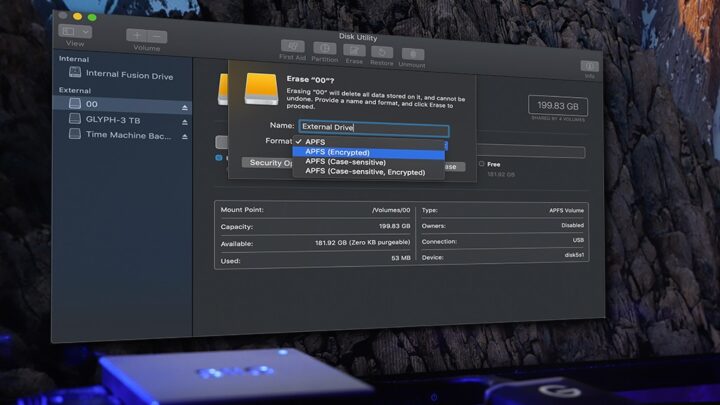Pick APFS (Case-sensitive, Encrypted) format
The height and width of the screenshot is (405, 720).
click(364, 172)
